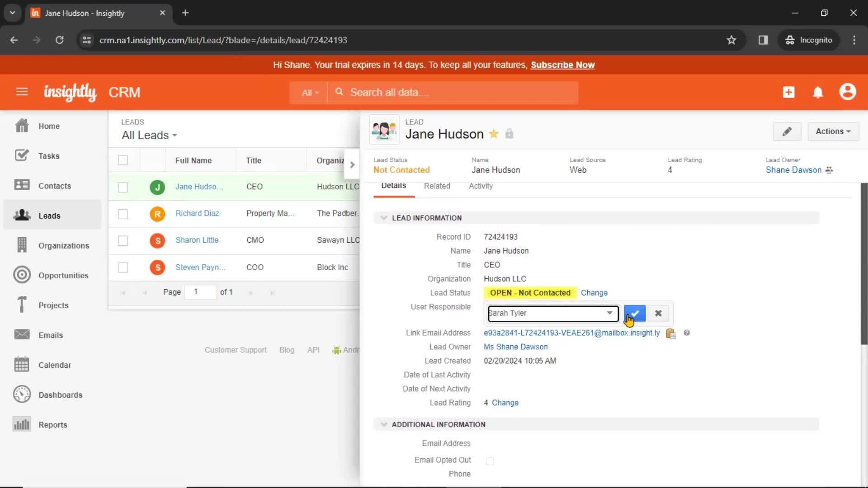Check the Sharon Little row checkbox
The height and width of the screenshot is (488, 868).
(x=123, y=240)
